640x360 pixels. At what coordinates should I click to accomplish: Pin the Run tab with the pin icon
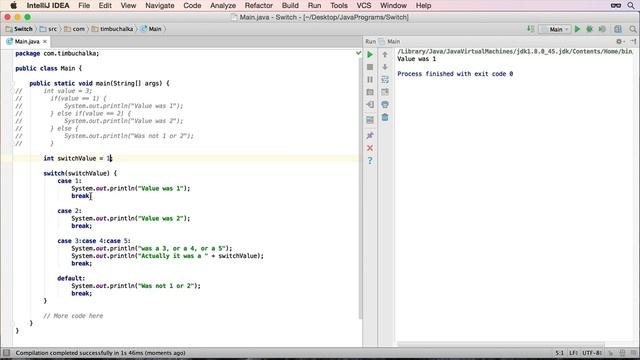coord(370,135)
